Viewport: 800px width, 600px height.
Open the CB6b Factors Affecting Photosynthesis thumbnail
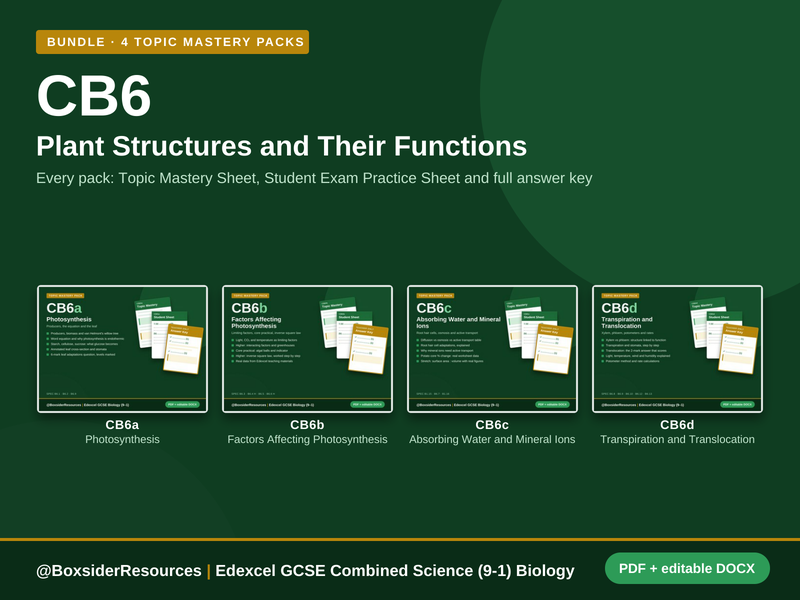tap(308, 349)
